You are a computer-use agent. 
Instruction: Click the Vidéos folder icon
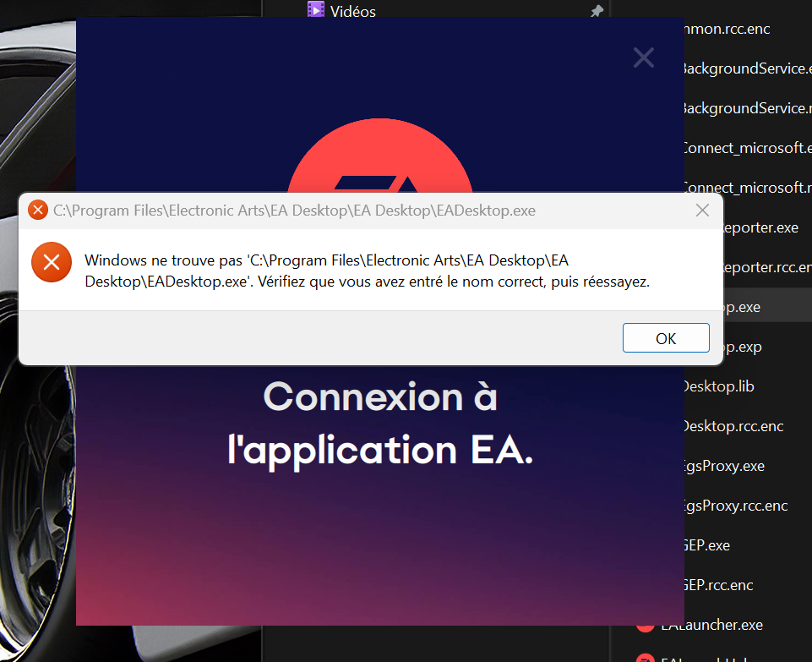coord(316,11)
